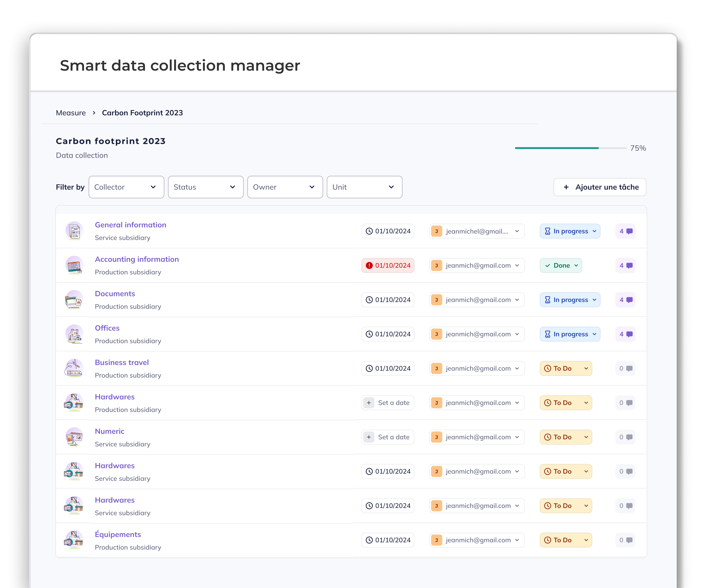The image size is (707, 588).
Task: Click the 75% progress bar
Action: (x=570, y=148)
